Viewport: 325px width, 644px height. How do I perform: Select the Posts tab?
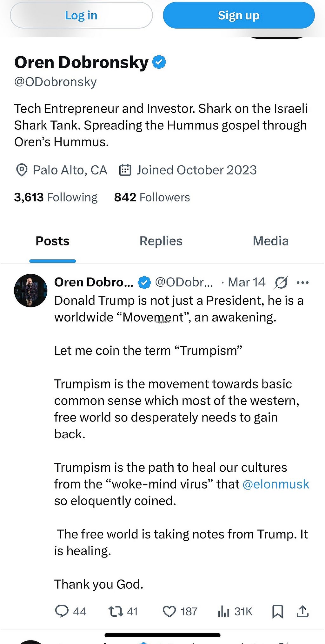[x=52, y=241]
